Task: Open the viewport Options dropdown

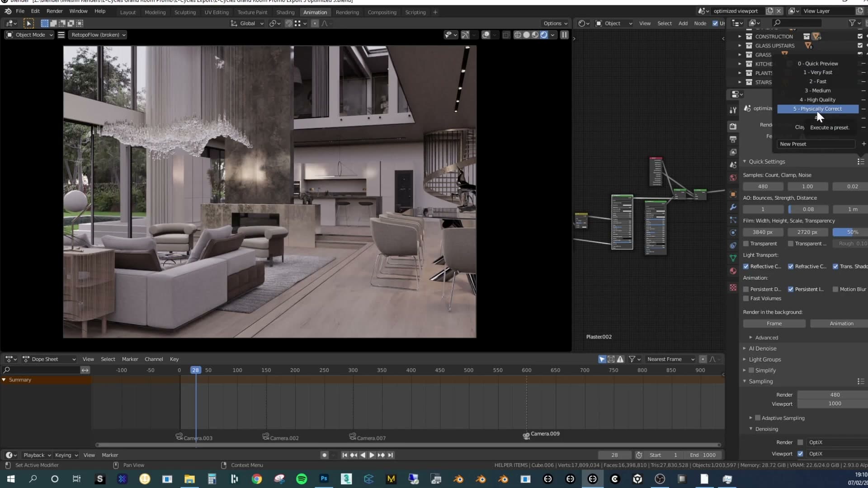Action: tap(556, 23)
